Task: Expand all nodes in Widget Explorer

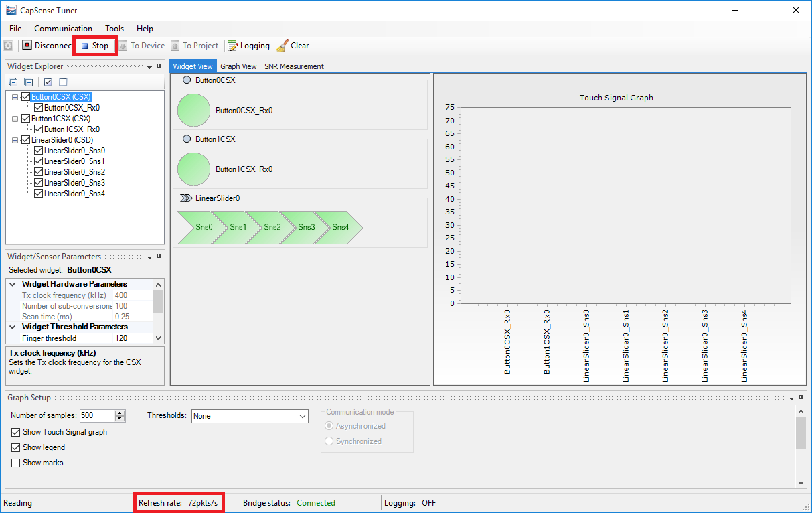Action: click(29, 82)
